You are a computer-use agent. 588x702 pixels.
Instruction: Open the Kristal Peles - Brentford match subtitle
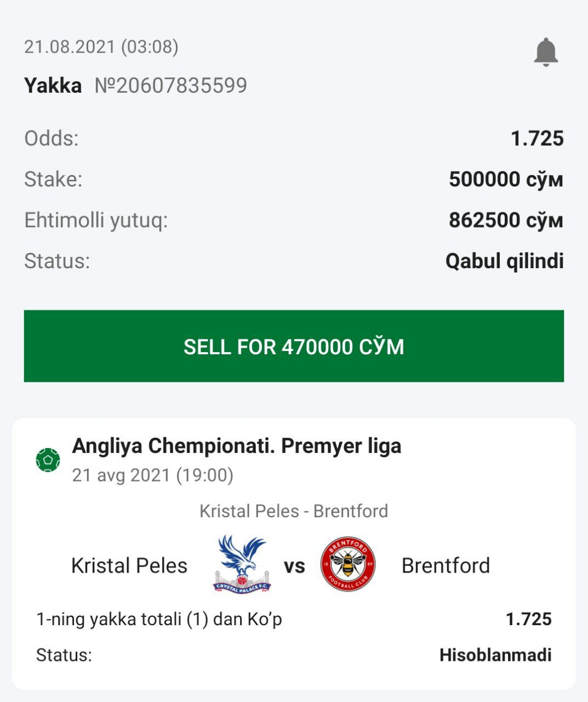[294, 511]
